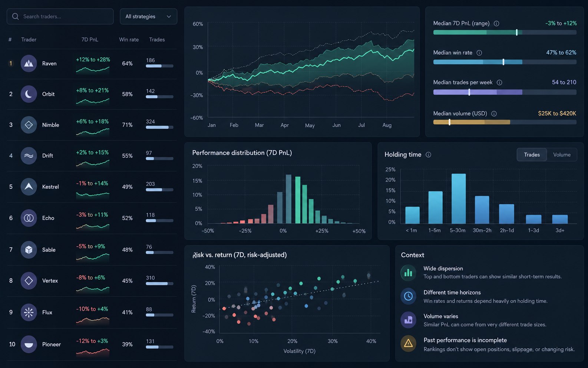The width and height of the screenshot is (588, 368).
Task: Click Kestrel's arrowhead avatar icon
Action: [x=29, y=187]
